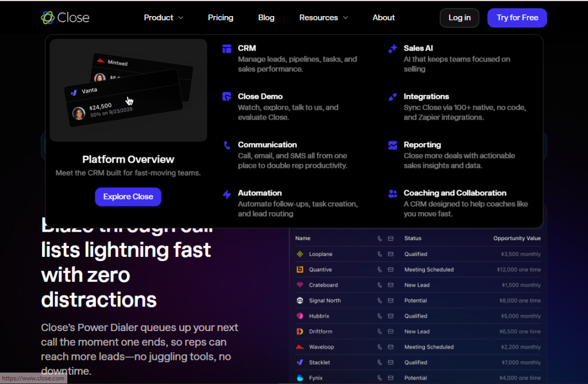Select the CRM icon in menu
This screenshot has height=384, width=588.
(x=227, y=49)
